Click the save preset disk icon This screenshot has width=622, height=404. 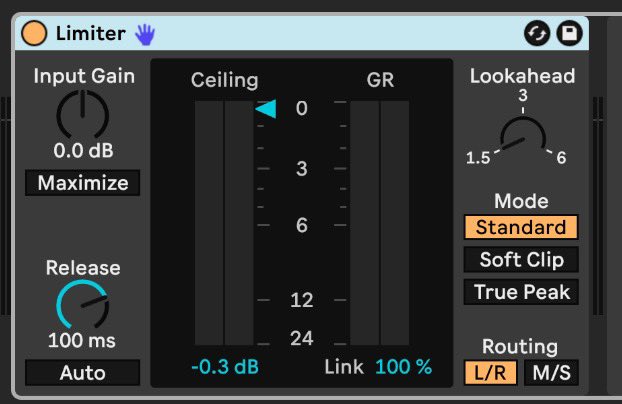point(570,33)
